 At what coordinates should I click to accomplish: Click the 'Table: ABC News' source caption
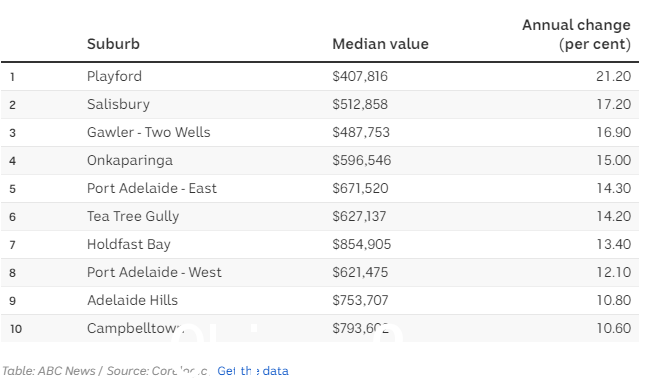point(49,371)
